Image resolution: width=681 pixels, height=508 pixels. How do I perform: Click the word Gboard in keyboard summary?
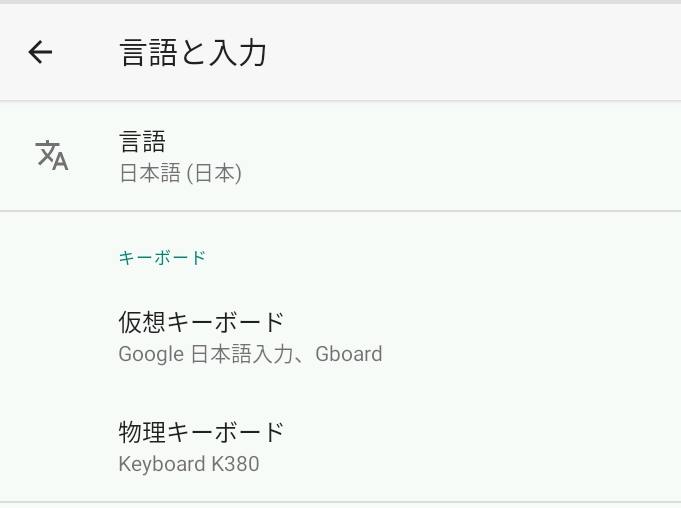tap(349, 354)
